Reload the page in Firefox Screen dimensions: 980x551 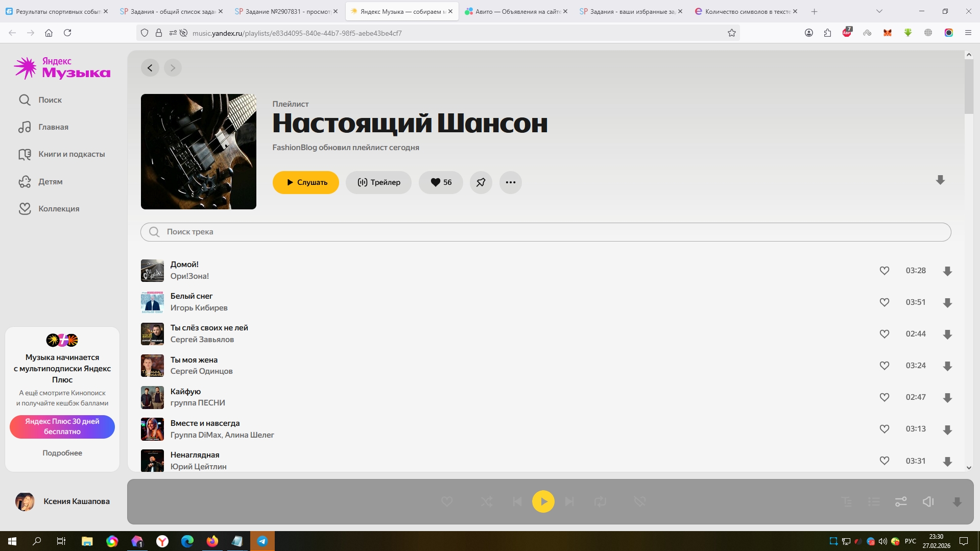coord(67,33)
